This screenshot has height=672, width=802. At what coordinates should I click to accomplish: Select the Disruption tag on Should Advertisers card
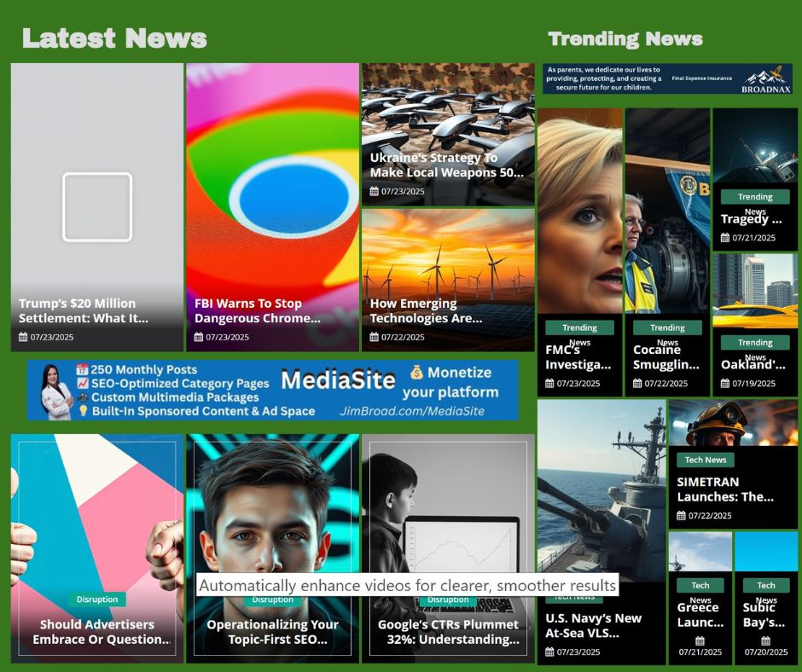97,600
